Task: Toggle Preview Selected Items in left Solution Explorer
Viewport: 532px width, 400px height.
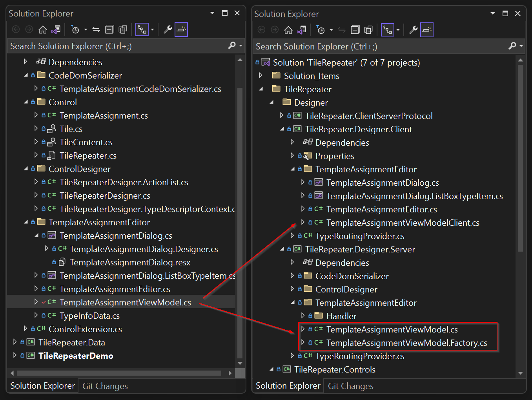Action: (181, 29)
